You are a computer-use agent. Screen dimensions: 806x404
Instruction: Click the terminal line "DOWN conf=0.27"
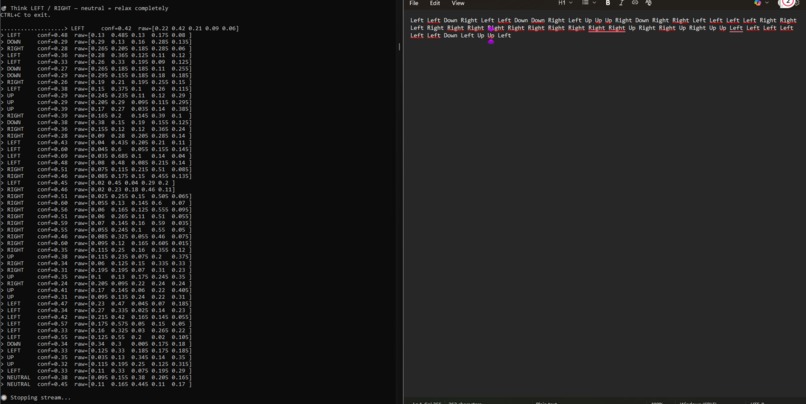tap(96, 68)
